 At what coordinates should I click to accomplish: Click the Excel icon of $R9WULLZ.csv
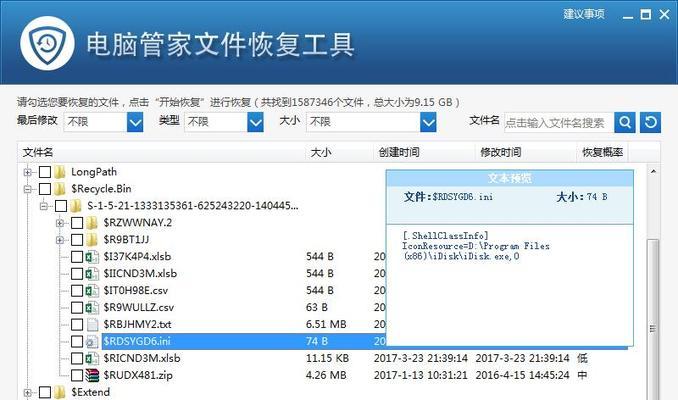(x=92, y=307)
